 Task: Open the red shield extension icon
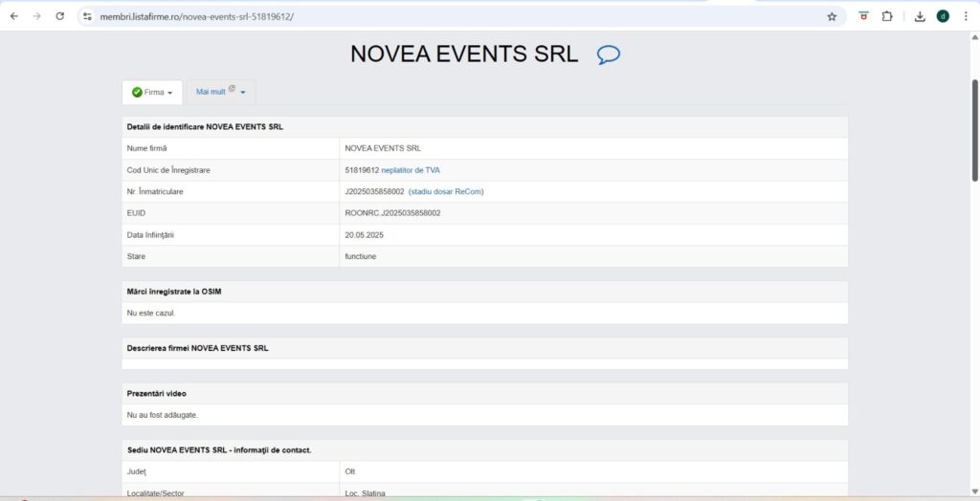pos(864,17)
